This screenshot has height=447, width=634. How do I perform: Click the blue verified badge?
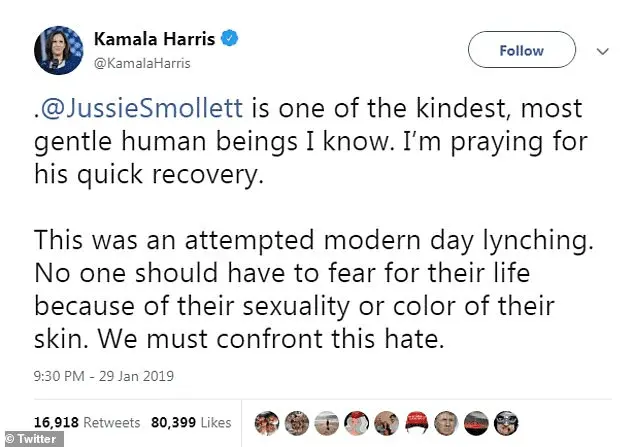tap(230, 41)
